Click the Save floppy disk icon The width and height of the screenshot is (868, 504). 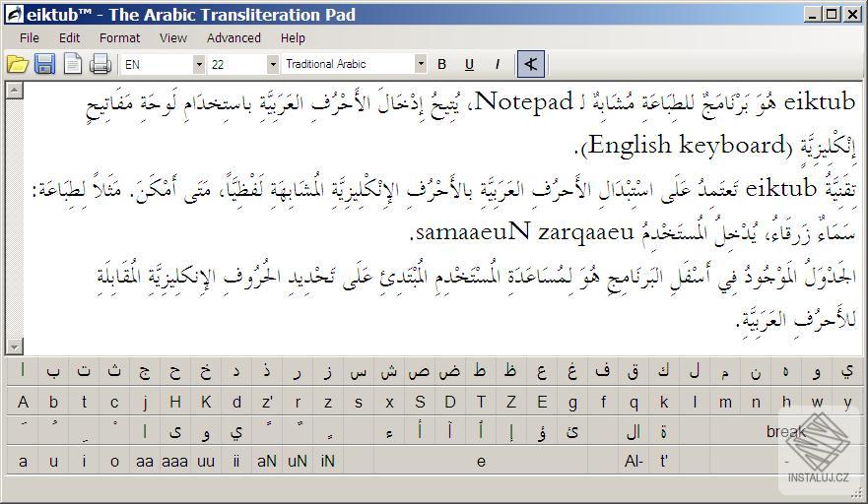tap(45, 64)
